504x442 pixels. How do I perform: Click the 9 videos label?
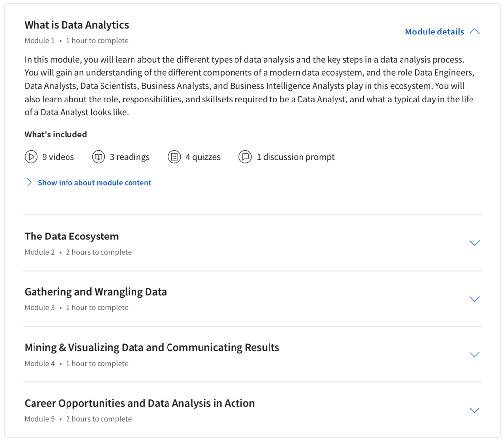click(x=58, y=157)
